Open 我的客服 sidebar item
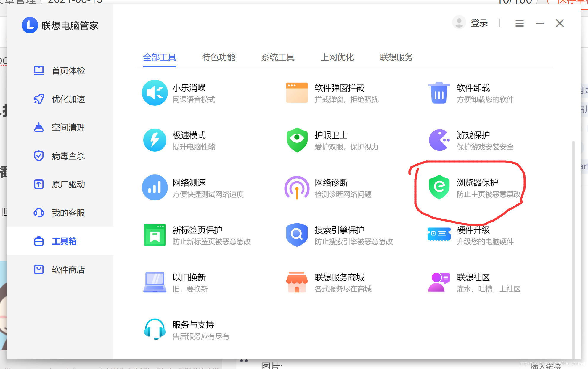This screenshot has height=369, width=588. (60, 213)
